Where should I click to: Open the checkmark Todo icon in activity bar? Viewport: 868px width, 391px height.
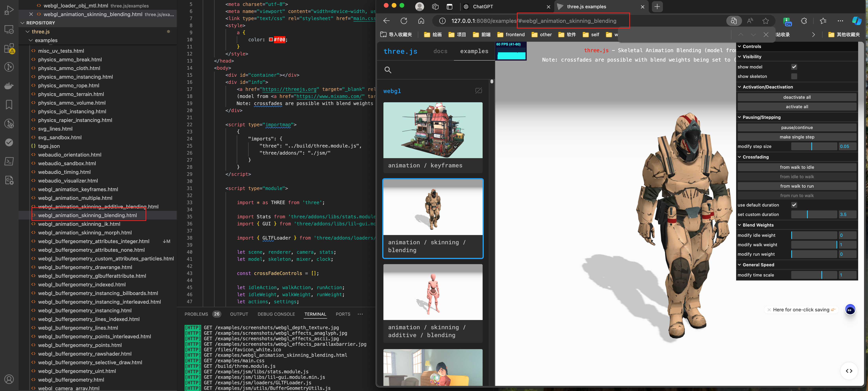(9, 142)
